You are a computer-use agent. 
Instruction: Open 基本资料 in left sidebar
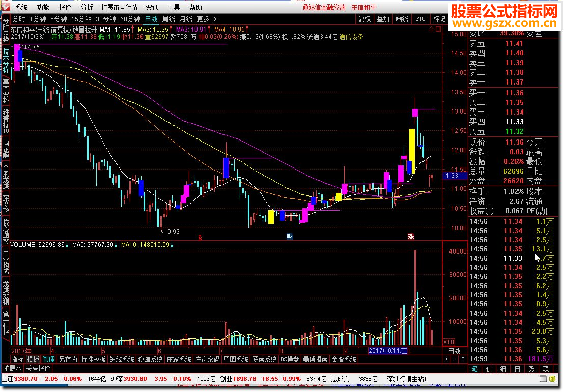pyautogui.click(x=6, y=91)
